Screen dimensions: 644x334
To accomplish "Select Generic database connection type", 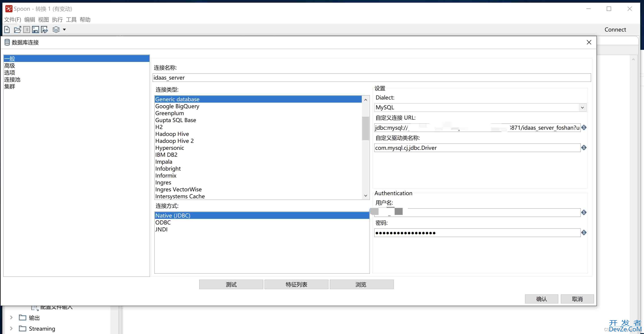I will click(x=258, y=99).
